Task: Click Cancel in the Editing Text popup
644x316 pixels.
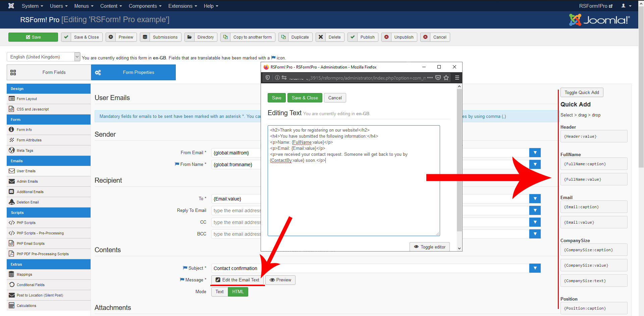Action: click(335, 98)
